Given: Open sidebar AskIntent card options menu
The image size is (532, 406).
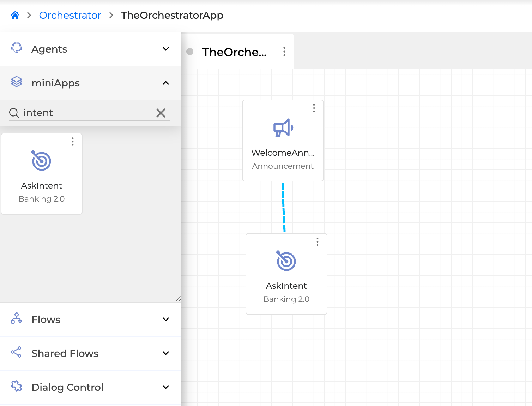Looking at the screenshot, I should 73,142.
